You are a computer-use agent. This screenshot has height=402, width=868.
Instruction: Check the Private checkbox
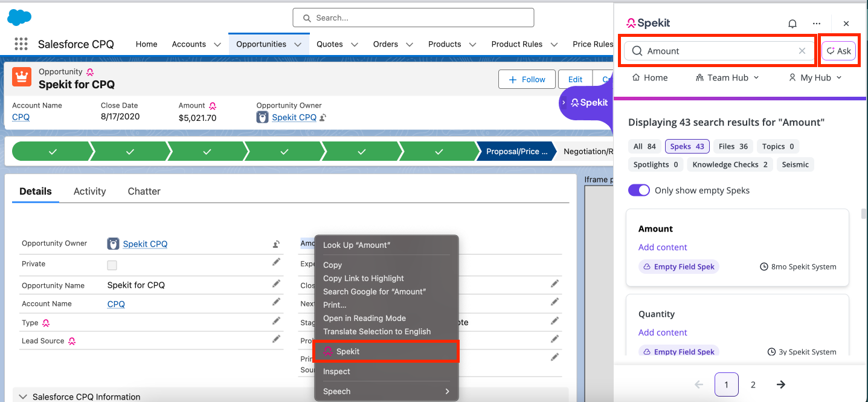tap(112, 265)
